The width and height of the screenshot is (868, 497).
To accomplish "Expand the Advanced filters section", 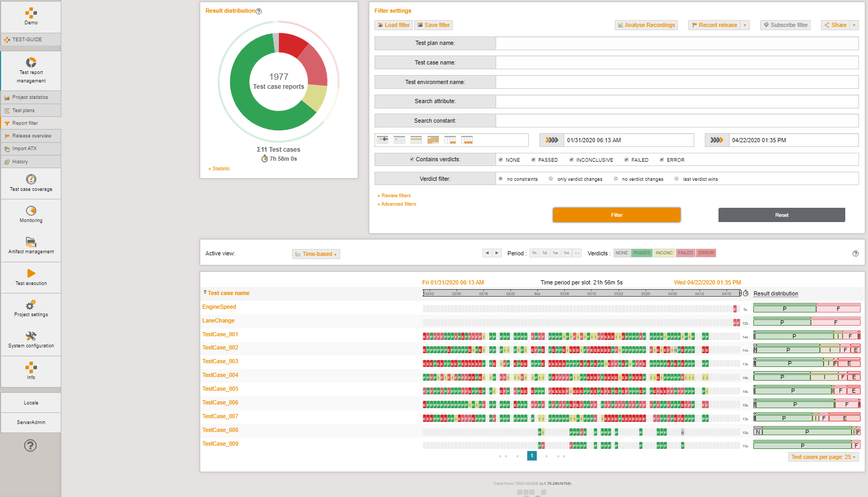I will coord(397,204).
